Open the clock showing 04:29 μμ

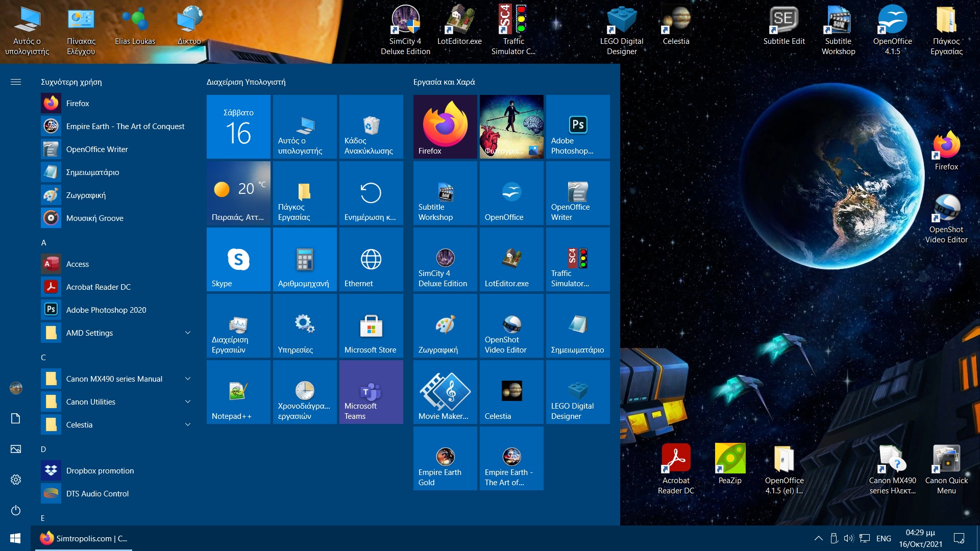tap(920, 538)
